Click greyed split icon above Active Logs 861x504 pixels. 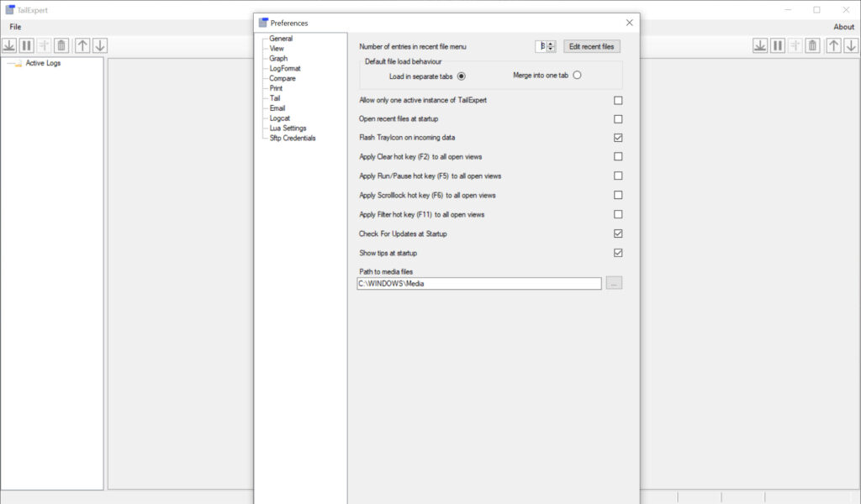click(44, 45)
